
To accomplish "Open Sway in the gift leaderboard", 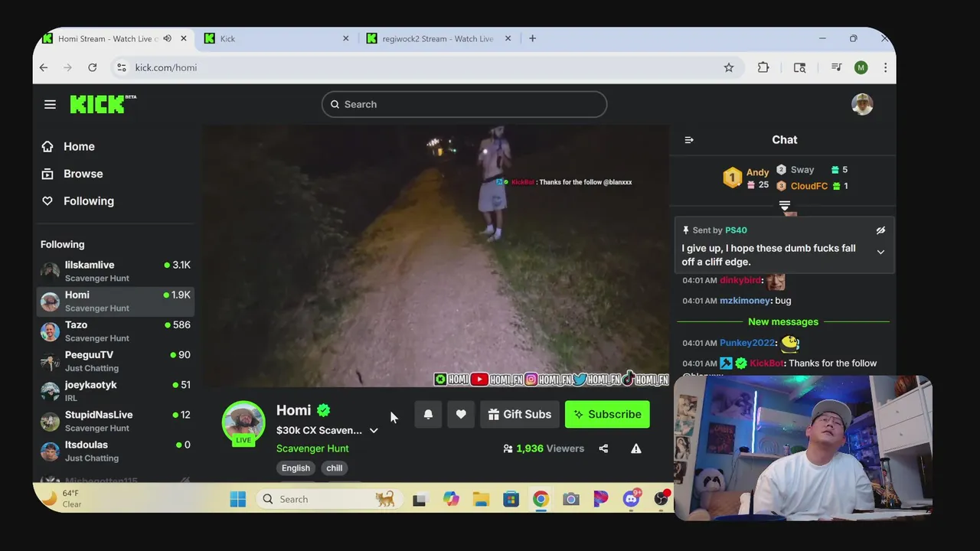I will (x=802, y=169).
